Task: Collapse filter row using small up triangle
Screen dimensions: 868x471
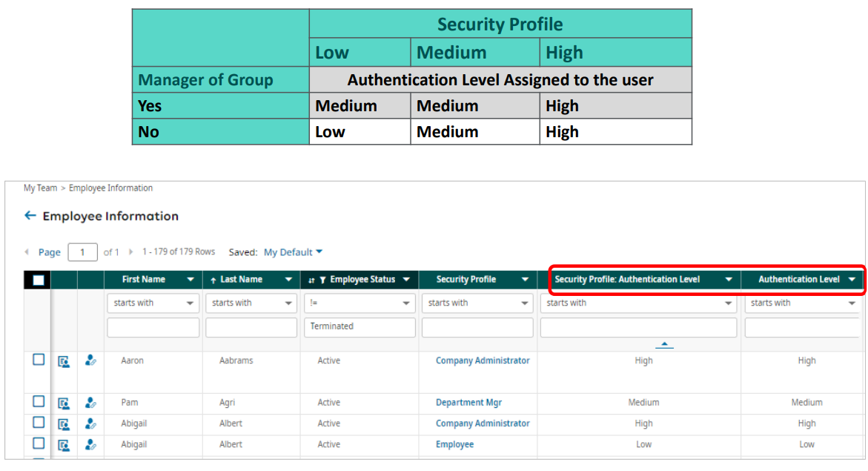Action: (664, 344)
